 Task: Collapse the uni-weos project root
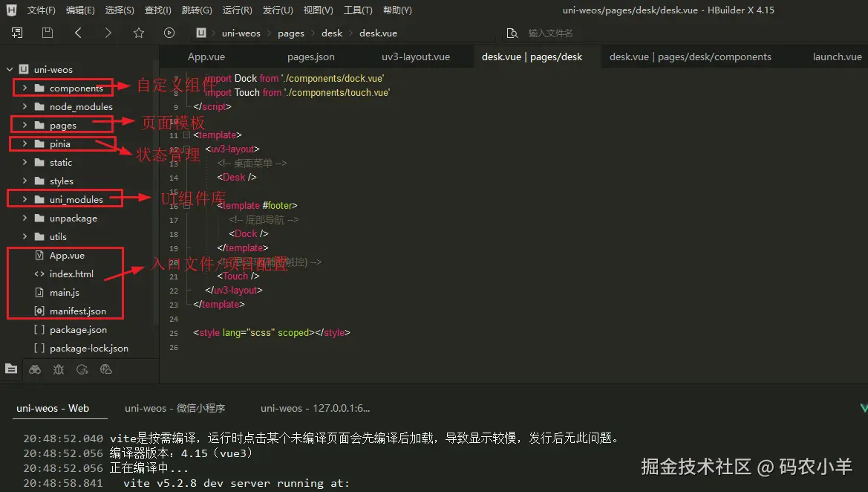[10, 69]
